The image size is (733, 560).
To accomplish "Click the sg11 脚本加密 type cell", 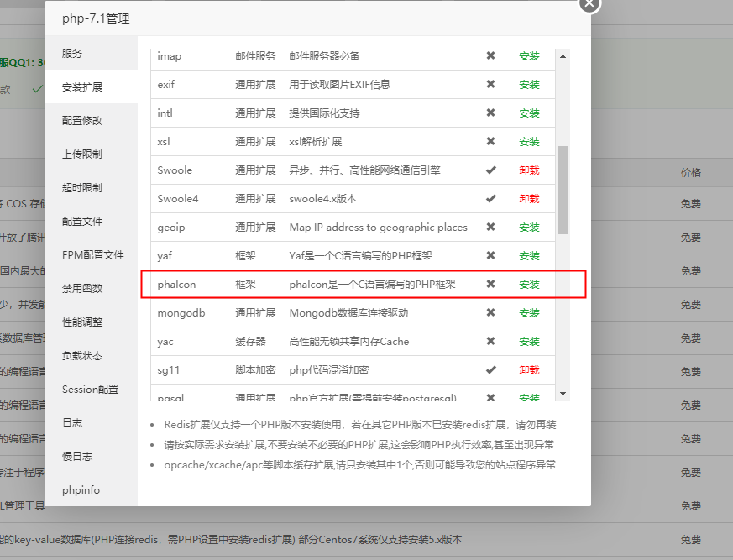I will pyautogui.click(x=255, y=370).
